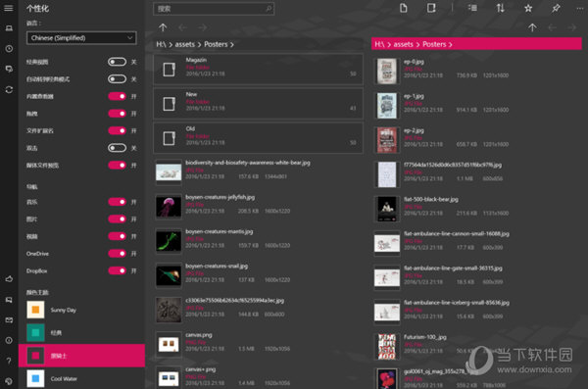This screenshot has height=389, width=588.
Task: Turn off the OneDrive switch
Action: coord(117,254)
